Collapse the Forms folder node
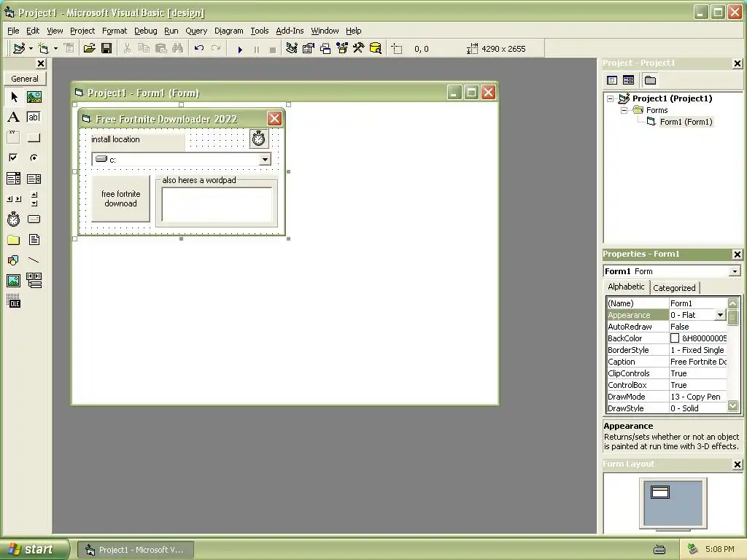The height and width of the screenshot is (560, 747). 624,110
